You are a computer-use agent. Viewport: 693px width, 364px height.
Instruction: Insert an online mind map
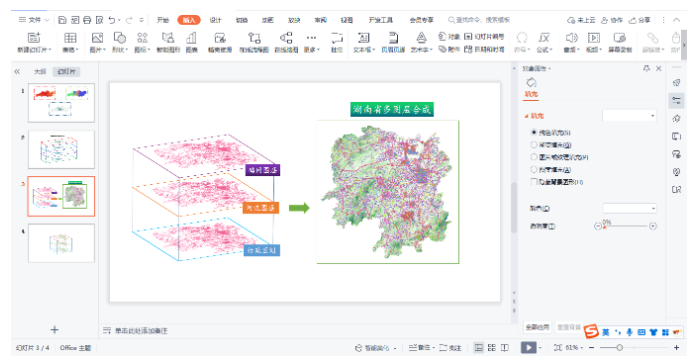(x=286, y=42)
